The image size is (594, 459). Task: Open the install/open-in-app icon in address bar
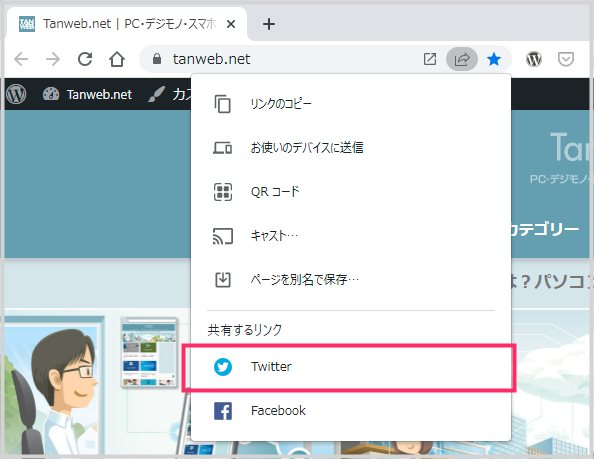coord(430,59)
